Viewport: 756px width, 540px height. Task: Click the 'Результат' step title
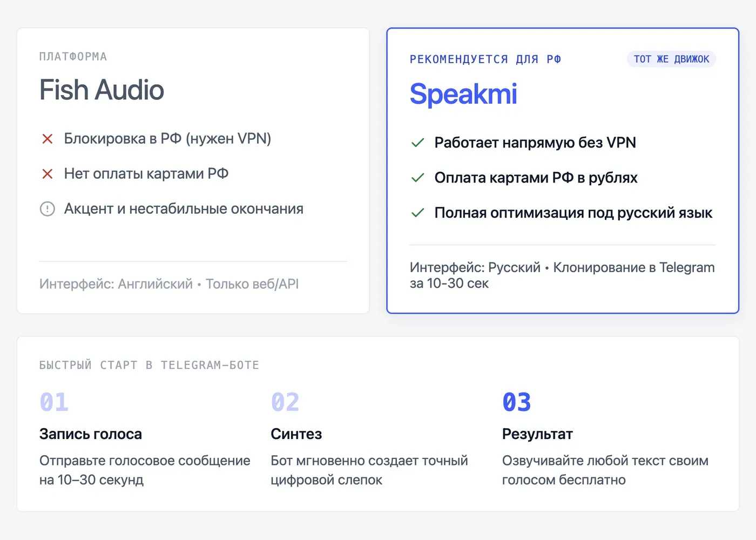pos(537,434)
